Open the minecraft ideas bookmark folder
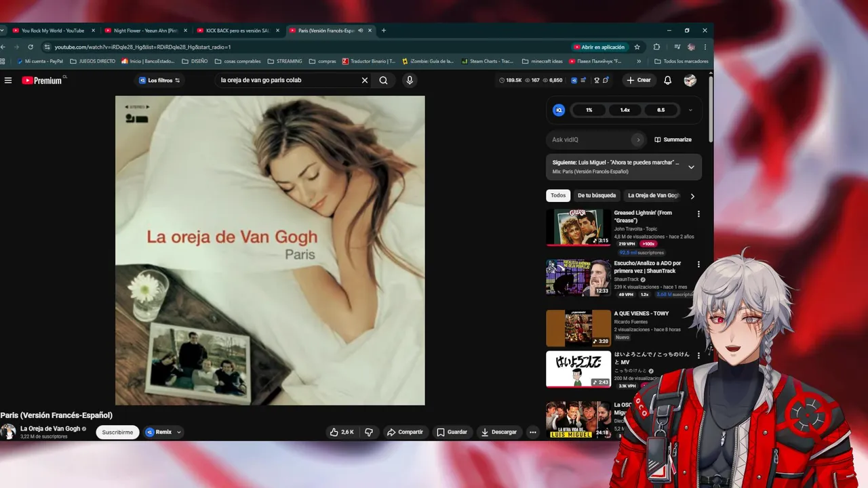The width and height of the screenshot is (868, 488). pos(542,61)
